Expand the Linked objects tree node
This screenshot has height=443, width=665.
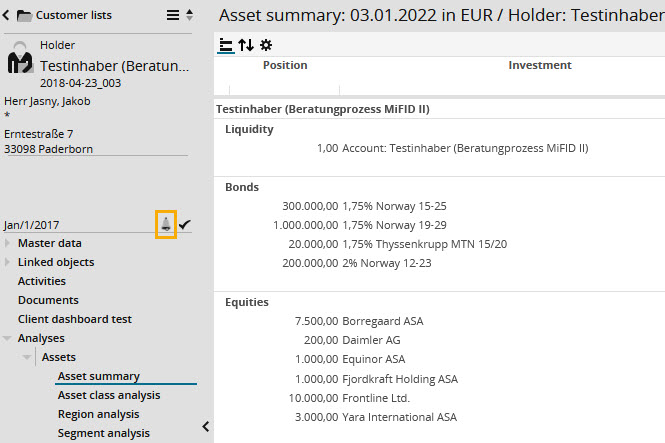[x=8, y=262]
